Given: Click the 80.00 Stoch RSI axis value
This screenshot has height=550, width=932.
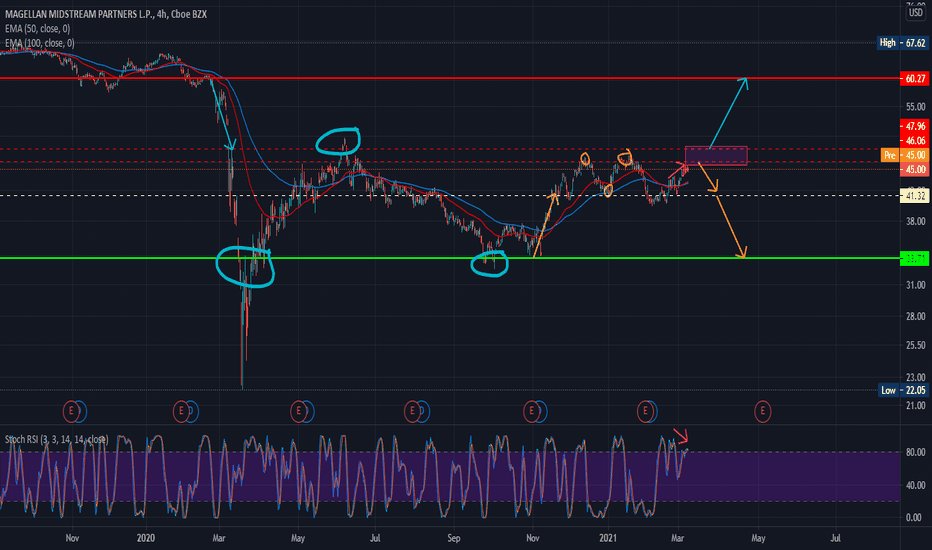Looking at the screenshot, I should [916, 452].
